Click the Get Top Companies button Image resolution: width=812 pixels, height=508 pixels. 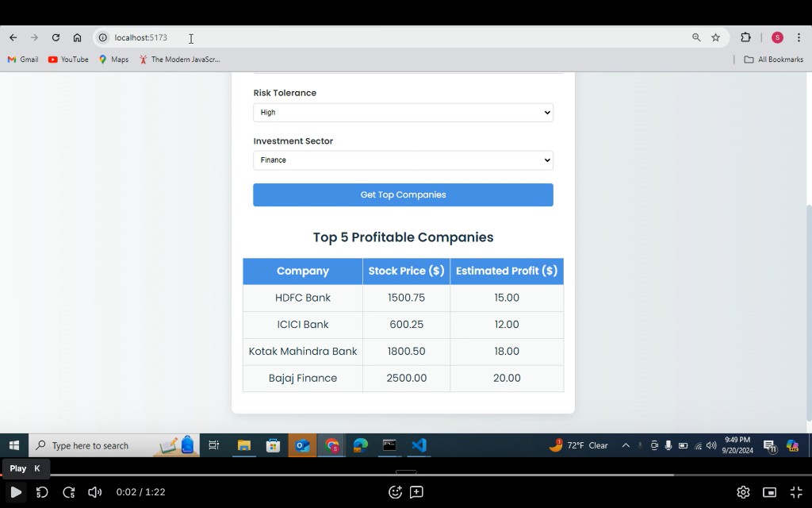[x=403, y=195]
